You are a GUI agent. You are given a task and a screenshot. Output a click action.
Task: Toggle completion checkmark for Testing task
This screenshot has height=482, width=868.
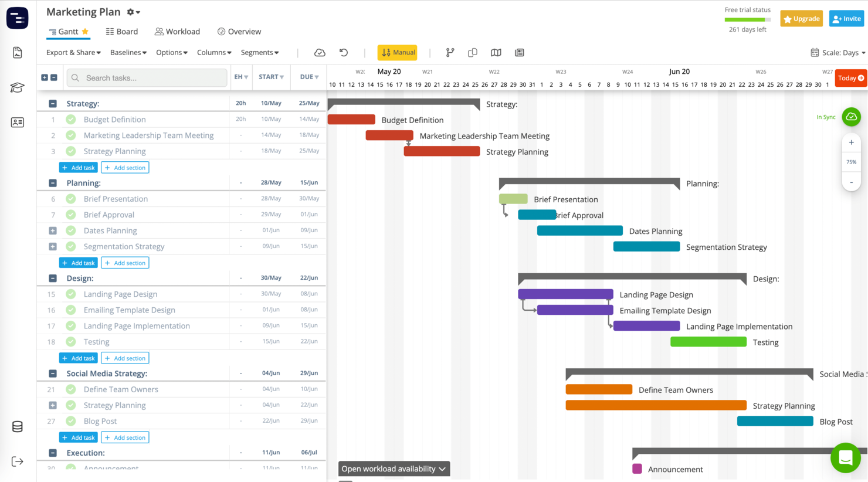click(x=70, y=341)
